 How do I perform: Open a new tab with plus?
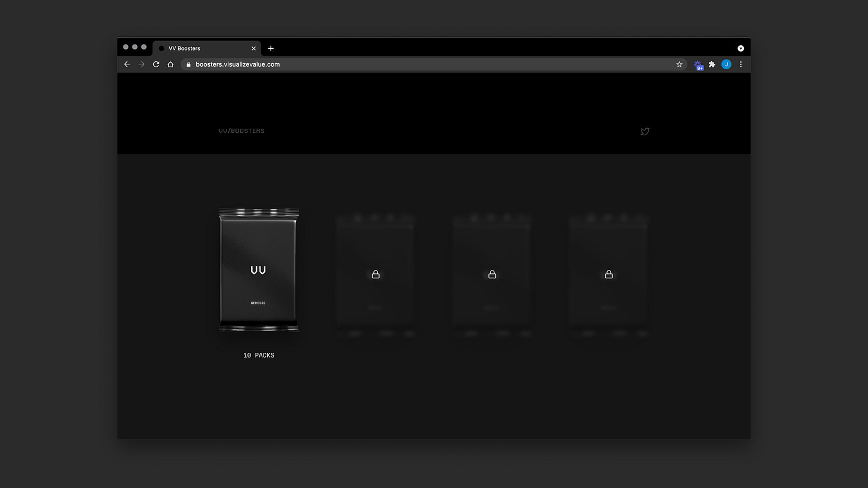(271, 48)
